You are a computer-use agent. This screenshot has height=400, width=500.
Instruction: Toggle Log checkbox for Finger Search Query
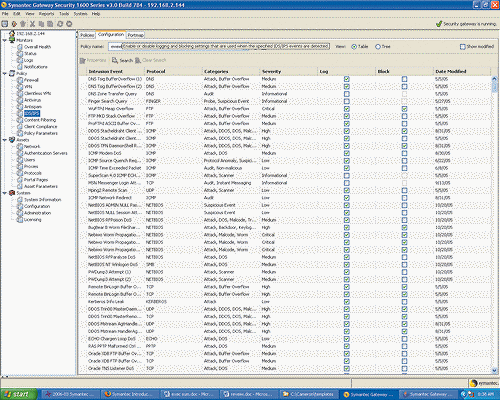pyautogui.click(x=347, y=101)
